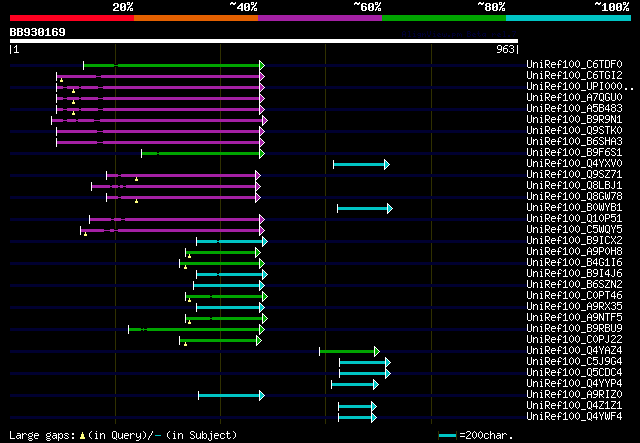Click label UniRef100_B0WYB1
640x443 pixels.
pos(574,208)
